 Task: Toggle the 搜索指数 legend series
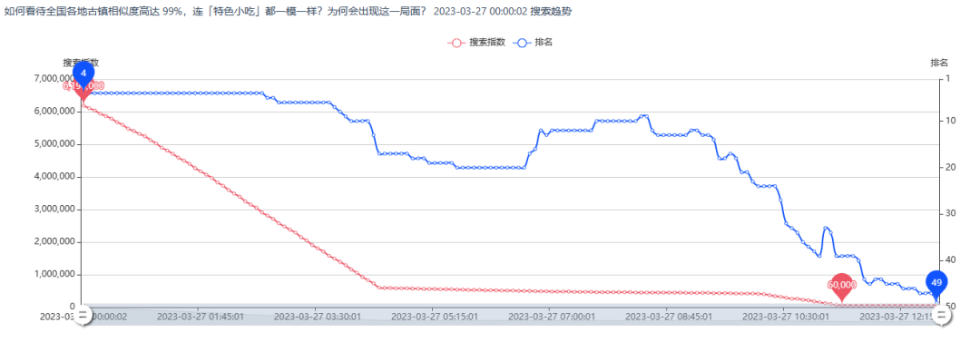pos(476,43)
